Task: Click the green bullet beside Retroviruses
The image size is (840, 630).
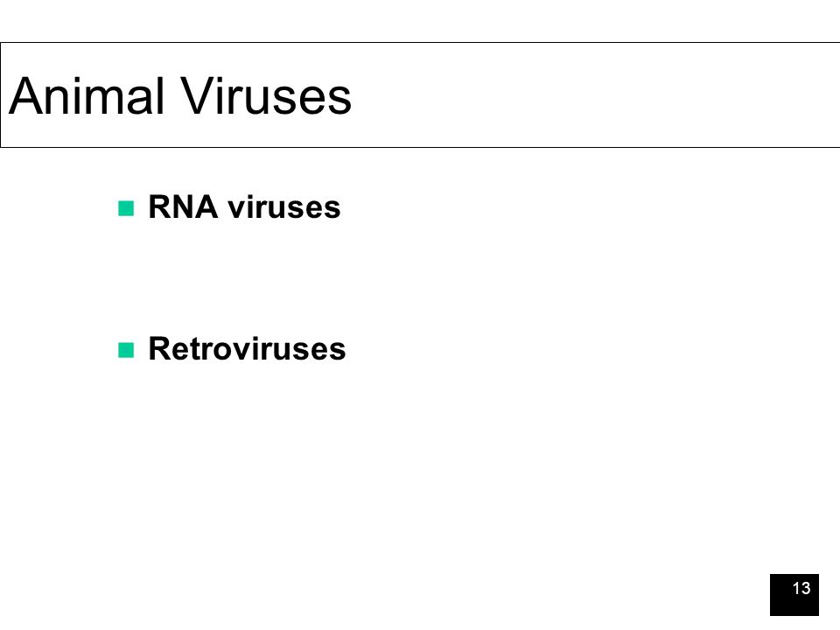Action: tap(126, 350)
